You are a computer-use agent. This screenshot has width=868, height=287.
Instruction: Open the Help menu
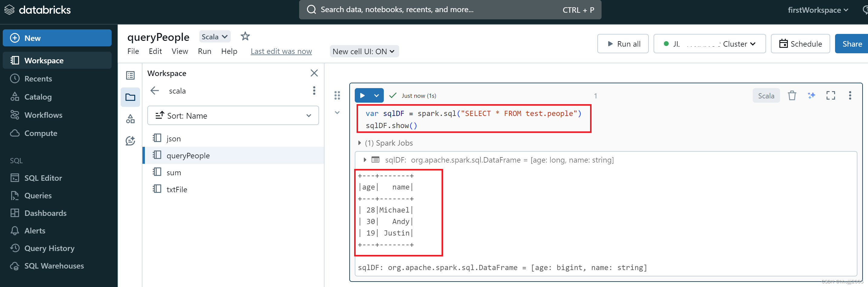tap(229, 51)
